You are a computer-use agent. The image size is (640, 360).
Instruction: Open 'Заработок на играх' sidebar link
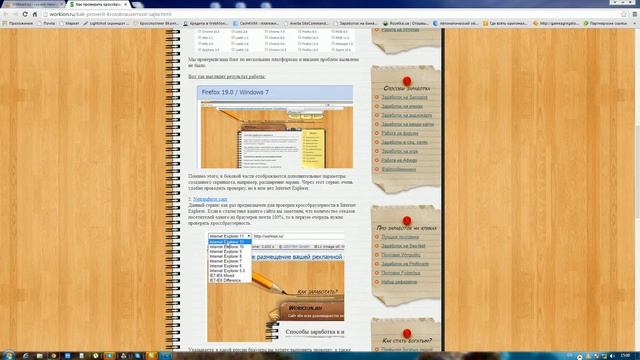tap(399, 151)
